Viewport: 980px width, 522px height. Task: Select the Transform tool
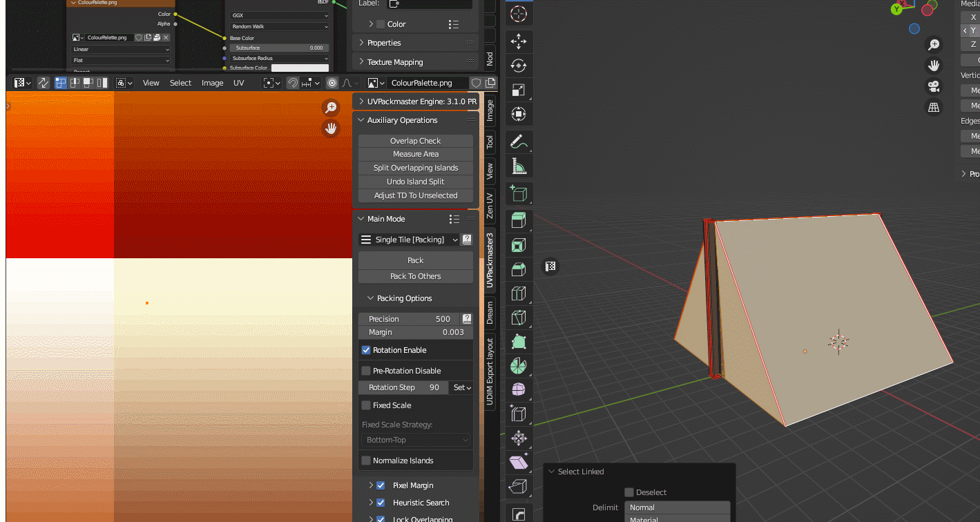(519, 115)
